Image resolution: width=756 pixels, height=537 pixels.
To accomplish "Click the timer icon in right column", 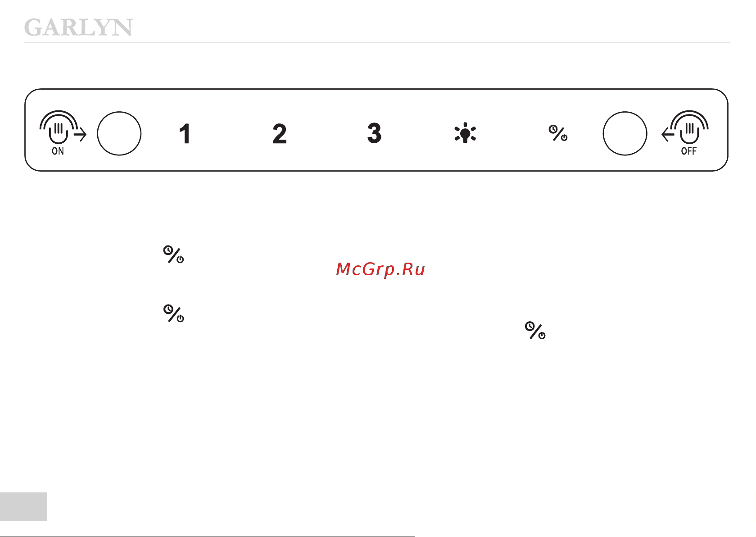I will [x=535, y=331].
